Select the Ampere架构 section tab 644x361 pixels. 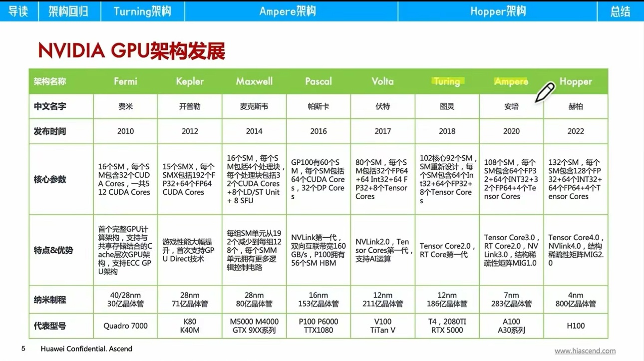(291, 11)
